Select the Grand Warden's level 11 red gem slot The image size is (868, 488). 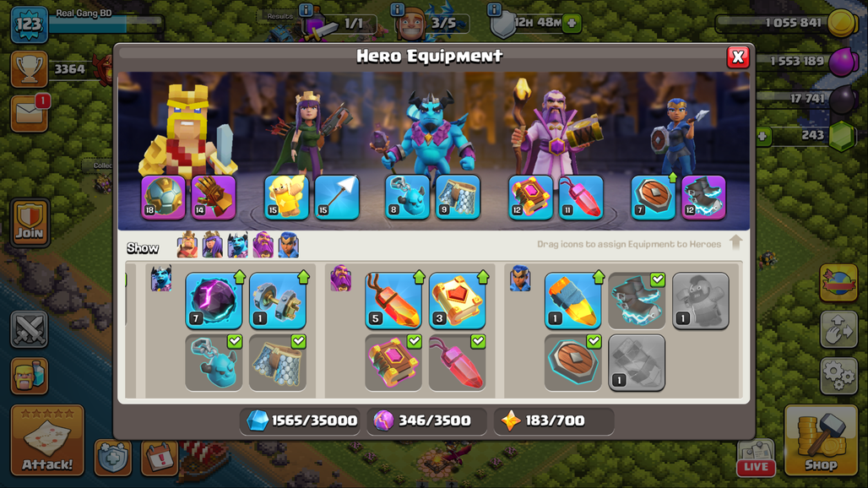[581, 198]
